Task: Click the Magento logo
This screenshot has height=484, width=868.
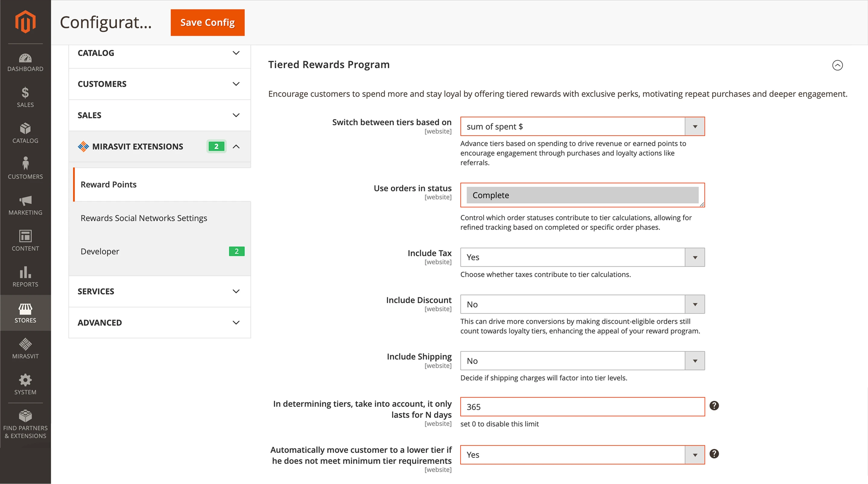Action: [x=25, y=21]
